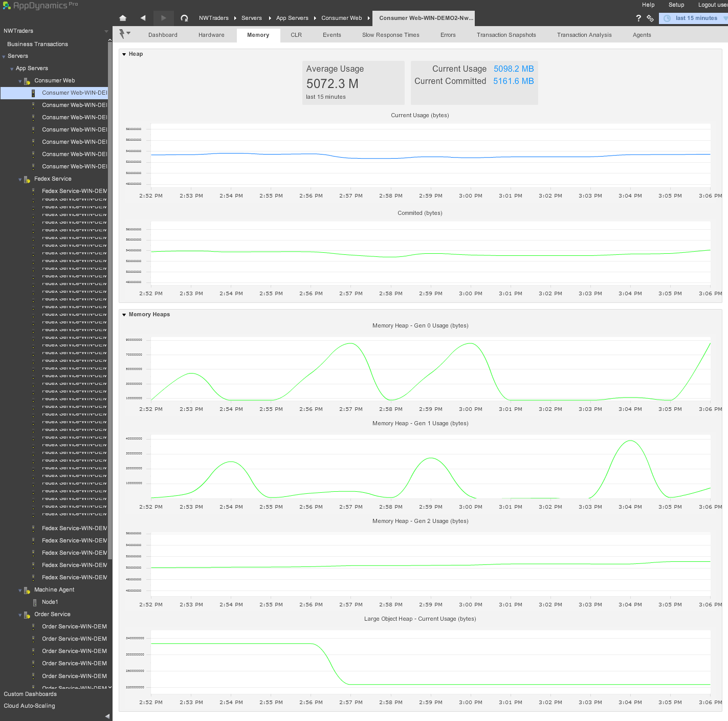Select Business Transactions in the sidebar
Viewport: 728px width, 721px height.
tap(37, 44)
